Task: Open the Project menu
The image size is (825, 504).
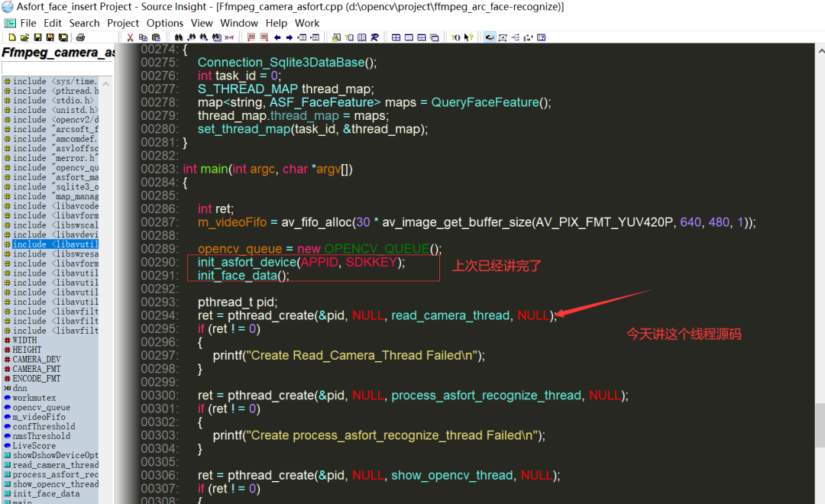Action: click(x=123, y=23)
